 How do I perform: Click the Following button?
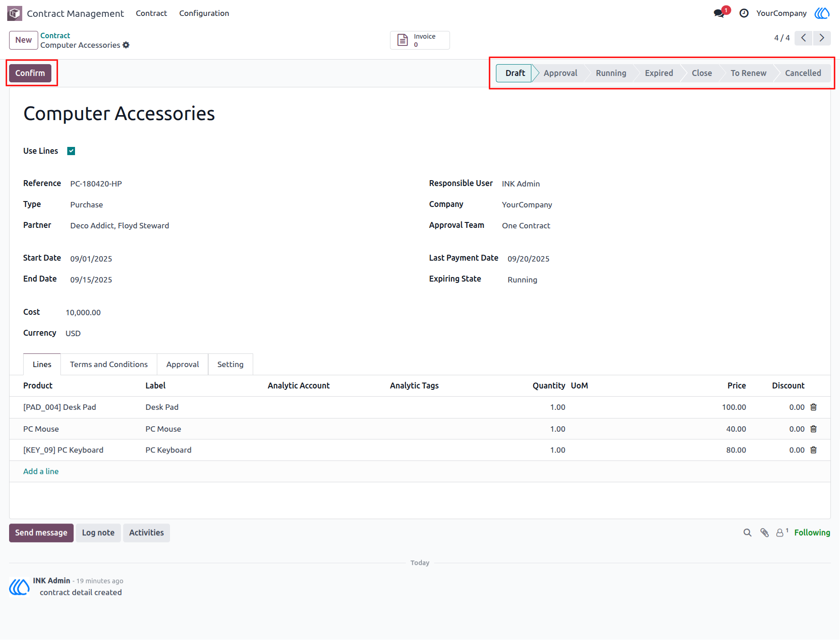coord(812,533)
